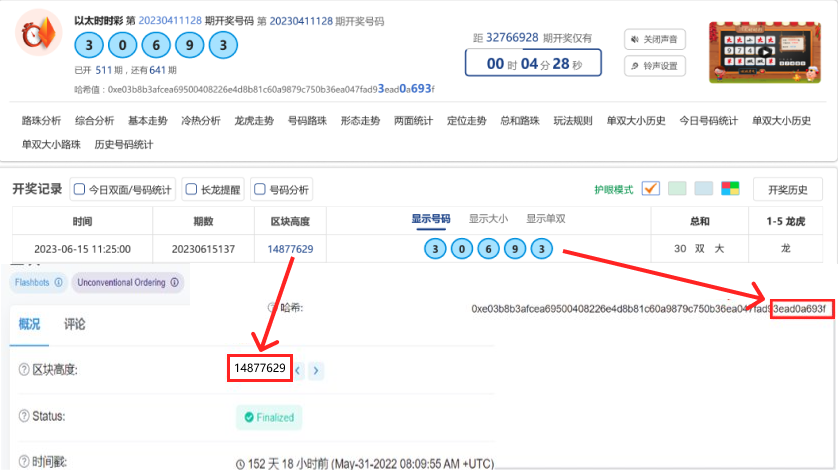838x471 pixels.
Task: Go to the next block with right chevron
Action: (x=316, y=370)
